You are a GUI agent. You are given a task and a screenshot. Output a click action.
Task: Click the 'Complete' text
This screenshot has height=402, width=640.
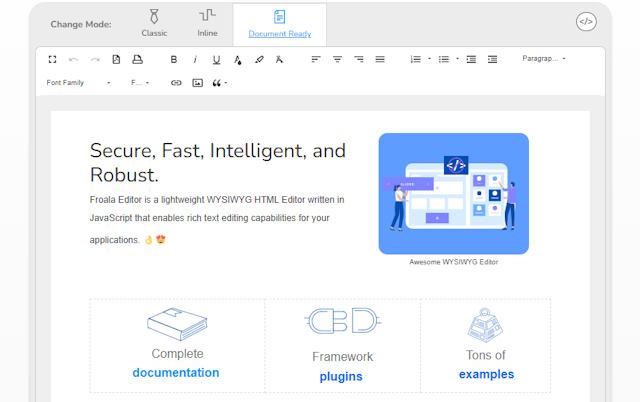[177, 353]
